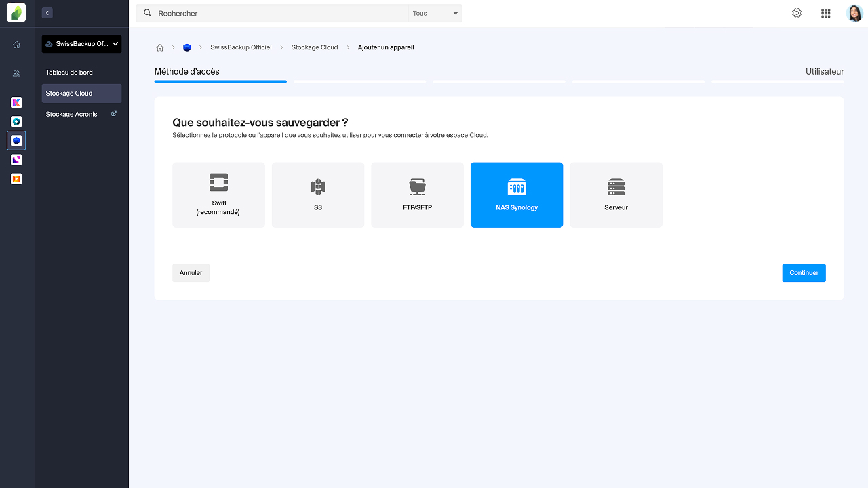
Task: Collapse the sidebar with the chevron button
Action: [46, 12]
